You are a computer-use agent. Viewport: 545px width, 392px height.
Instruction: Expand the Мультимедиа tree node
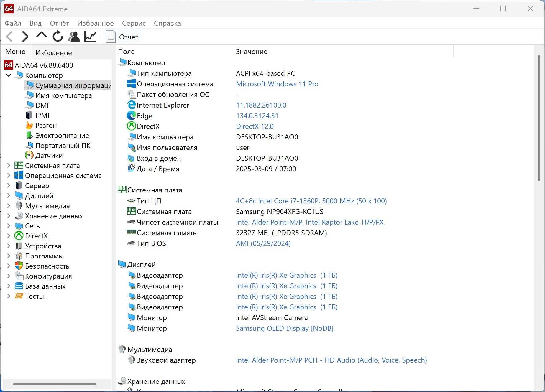point(9,206)
